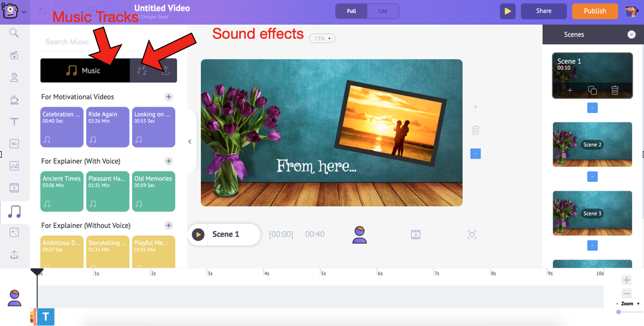Select the Music tab

pos(84,70)
